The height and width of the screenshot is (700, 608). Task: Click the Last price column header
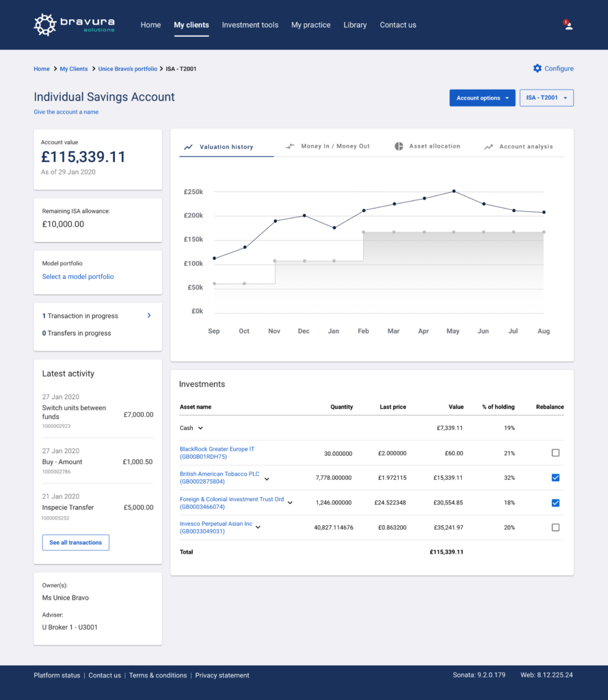[393, 407]
